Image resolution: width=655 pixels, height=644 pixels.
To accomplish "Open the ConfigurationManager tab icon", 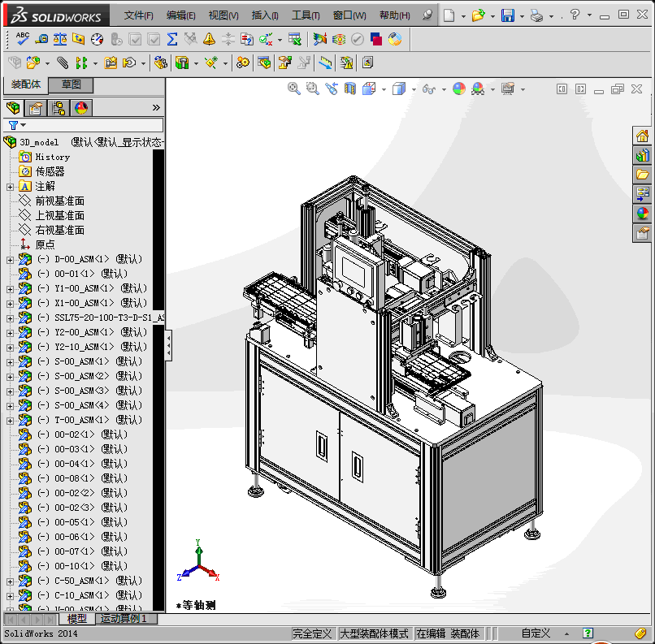I will coord(58,108).
